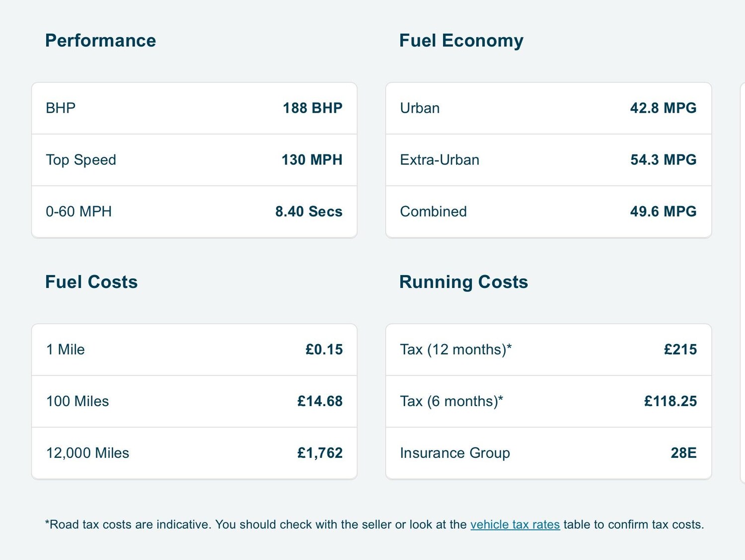Click the 12,000 Miles cost row
The height and width of the screenshot is (560, 745).
tap(194, 453)
